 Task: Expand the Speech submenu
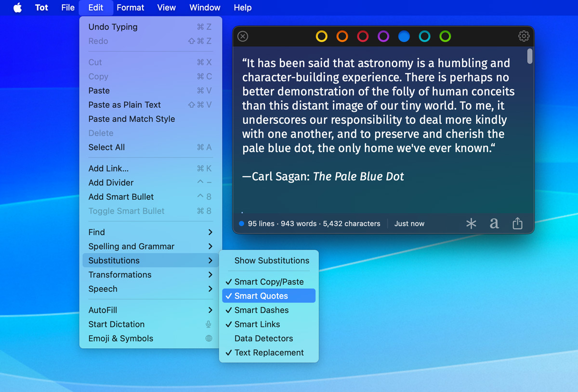[150, 289]
